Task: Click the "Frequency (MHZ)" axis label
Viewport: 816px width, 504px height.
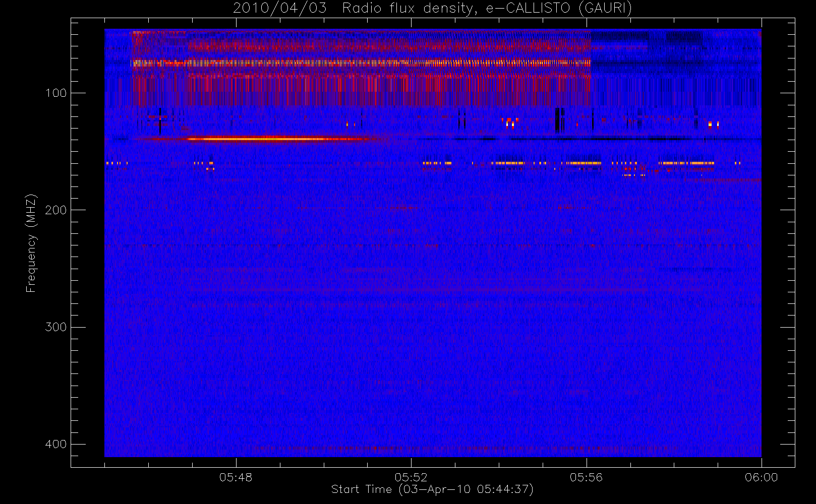Action: [31, 243]
